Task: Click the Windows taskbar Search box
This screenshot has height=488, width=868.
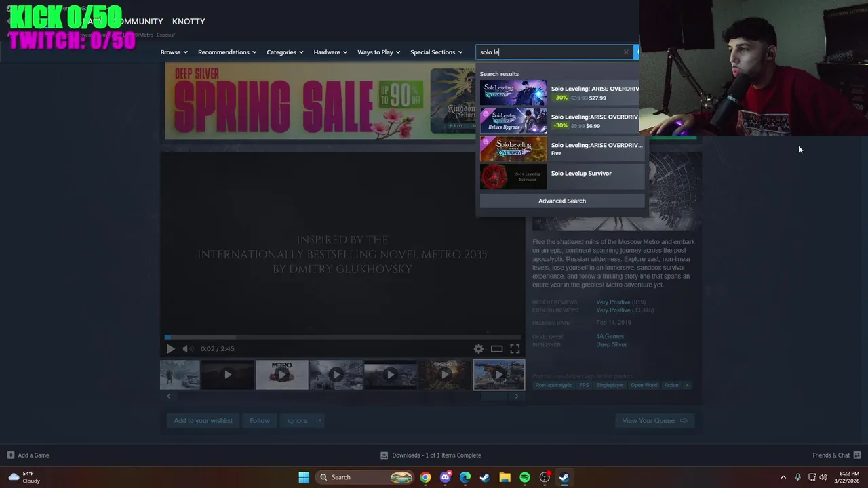Action: click(x=364, y=477)
